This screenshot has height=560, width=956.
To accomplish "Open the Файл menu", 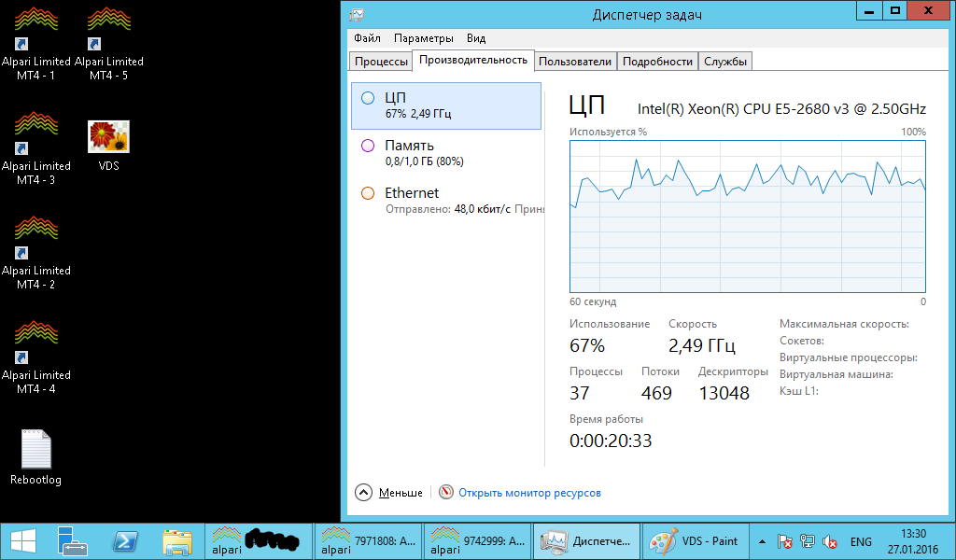I will click(x=367, y=37).
